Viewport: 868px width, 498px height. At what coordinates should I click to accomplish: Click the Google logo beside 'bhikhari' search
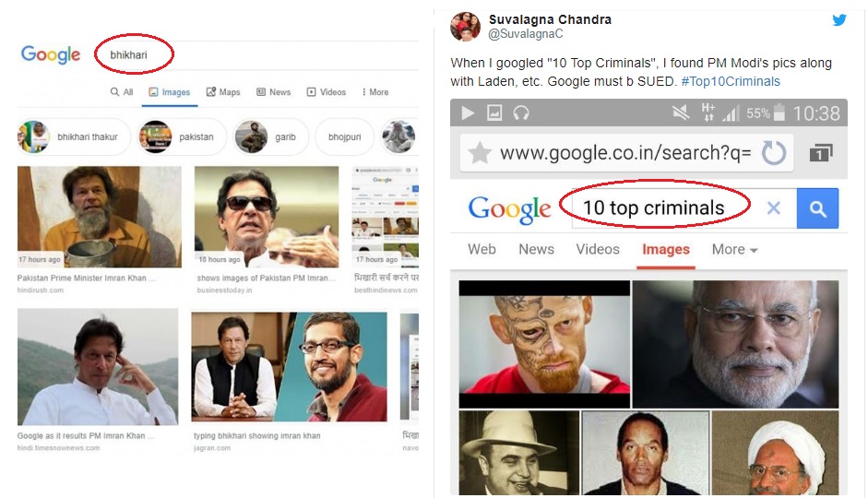pos(51,54)
